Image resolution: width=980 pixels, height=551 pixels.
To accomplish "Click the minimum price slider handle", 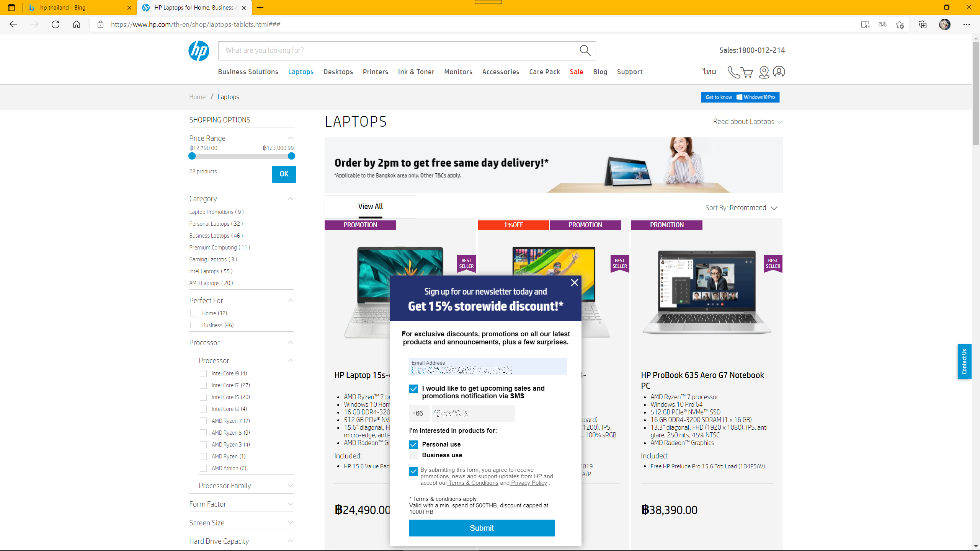I will pyautogui.click(x=192, y=156).
